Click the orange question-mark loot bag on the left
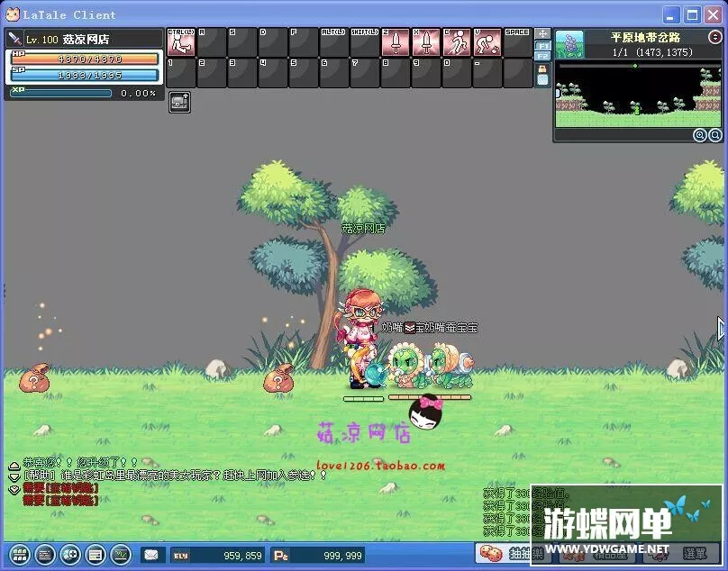This screenshot has width=728, height=571. pyautogui.click(x=34, y=378)
